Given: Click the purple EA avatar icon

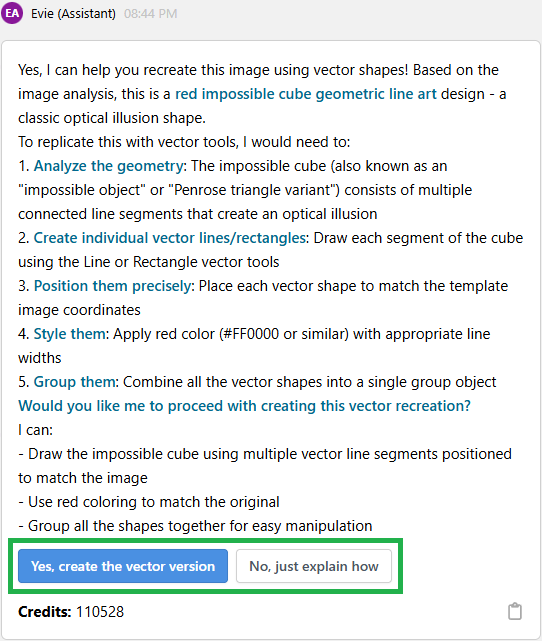Looking at the screenshot, I should (x=12, y=13).
